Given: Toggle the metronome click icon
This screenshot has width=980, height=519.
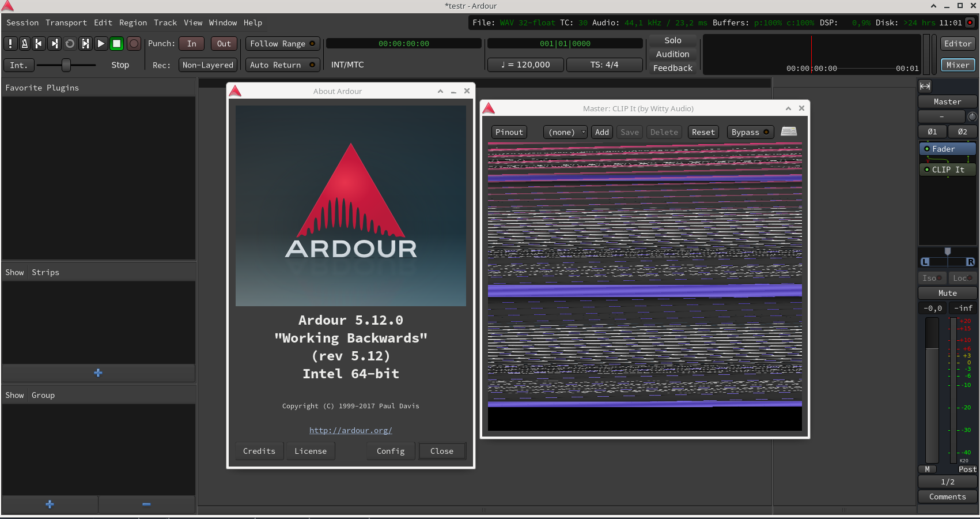Looking at the screenshot, I should coord(25,43).
